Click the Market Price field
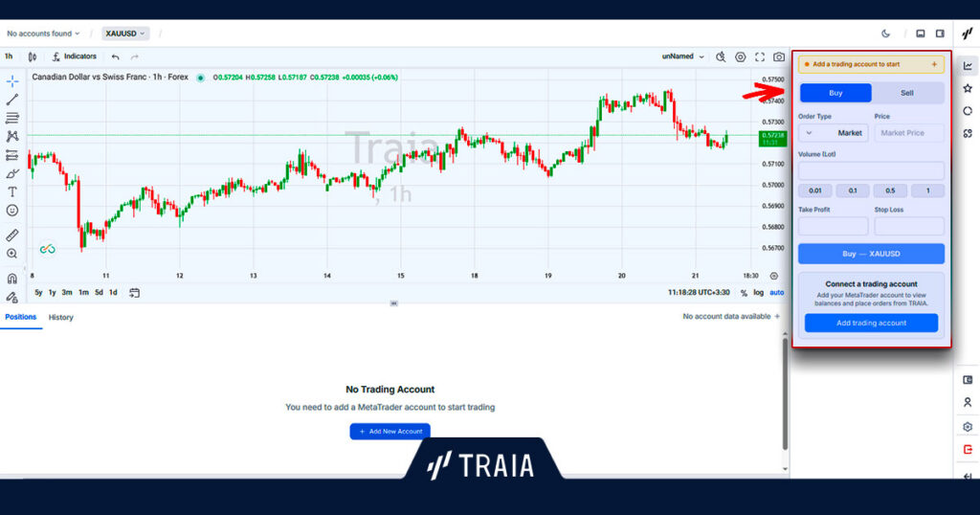 pyautogui.click(x=909, y=133)
